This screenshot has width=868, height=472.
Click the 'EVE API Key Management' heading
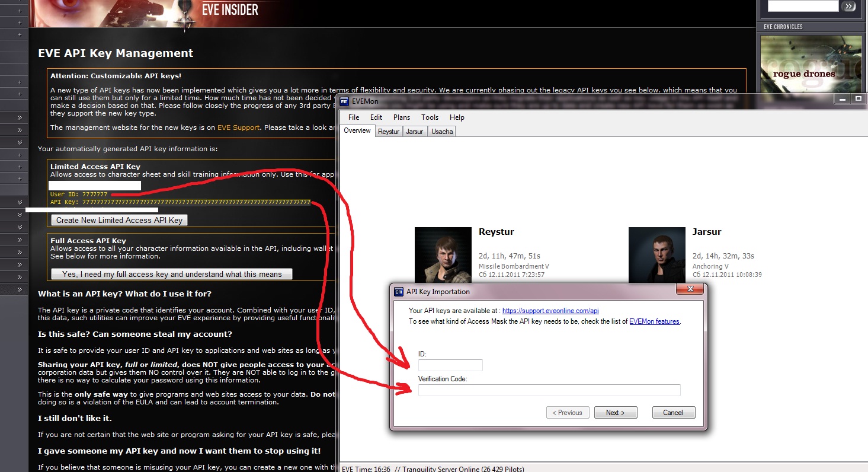coord(116,53)
